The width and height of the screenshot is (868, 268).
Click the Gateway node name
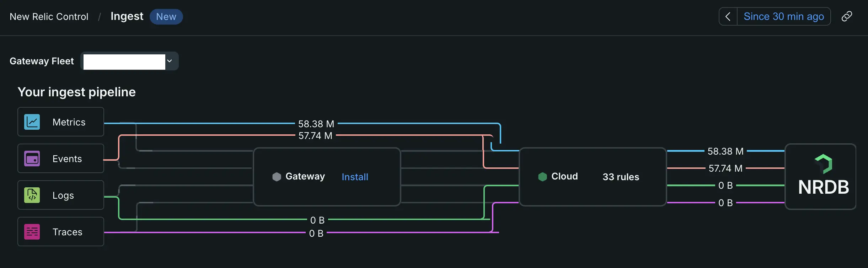[305, 176]
